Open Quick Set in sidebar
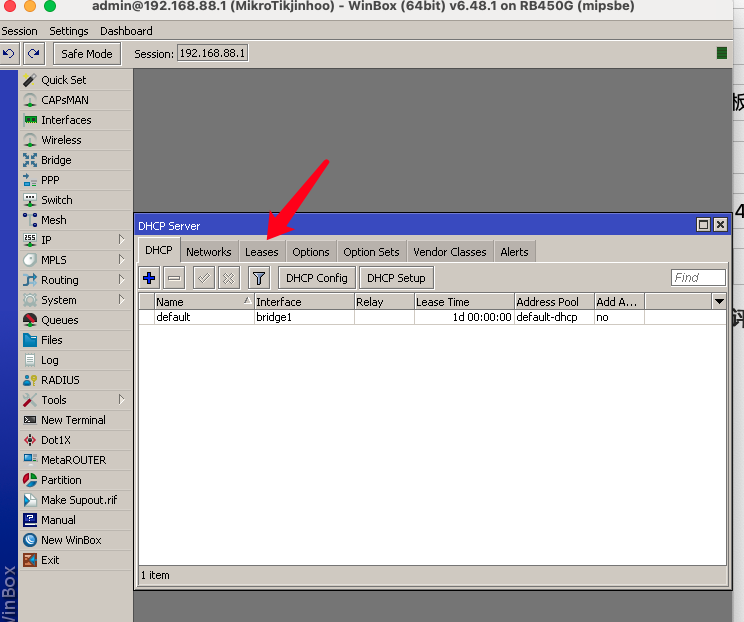 coord(75,80)
